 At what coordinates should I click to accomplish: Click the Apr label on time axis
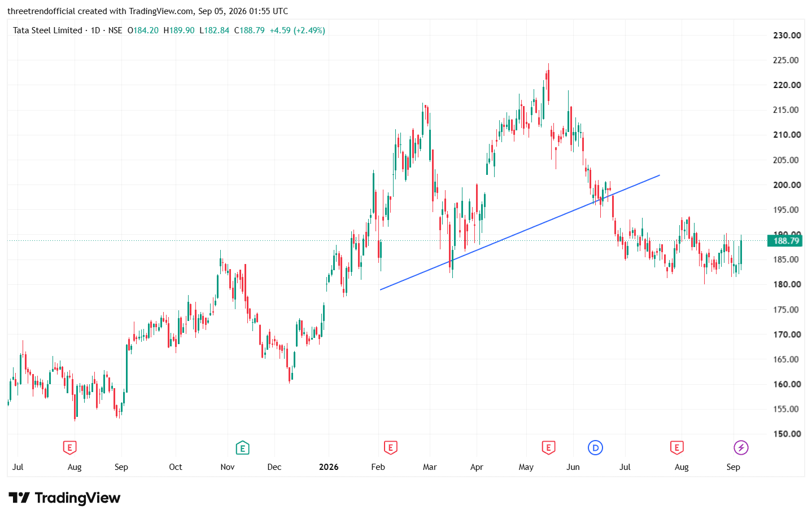pos(477,467)
